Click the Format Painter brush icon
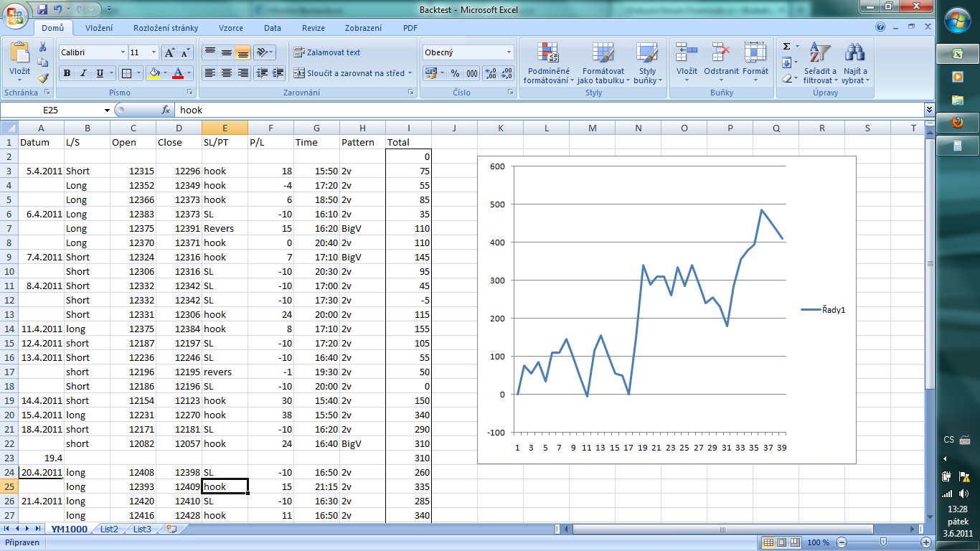980x551 pixels. point(43,78)
